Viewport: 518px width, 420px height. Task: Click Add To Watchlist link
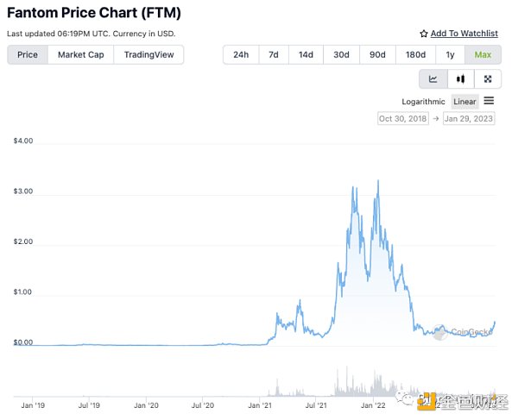click(x=464, y=34)
